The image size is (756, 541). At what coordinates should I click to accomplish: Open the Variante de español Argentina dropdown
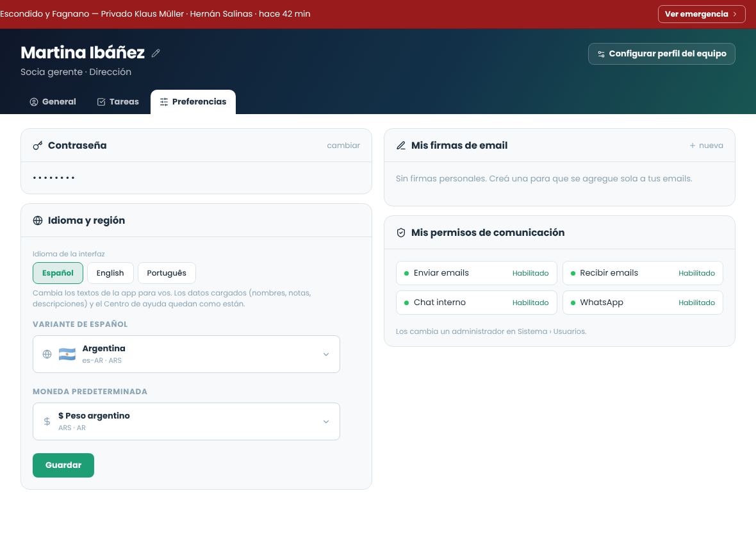point(186,354)
